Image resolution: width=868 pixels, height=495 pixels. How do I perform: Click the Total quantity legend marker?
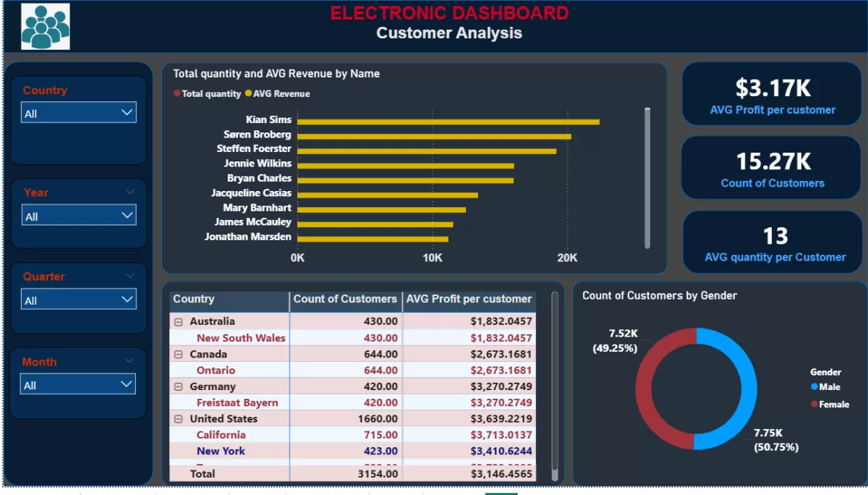point(177,93)
